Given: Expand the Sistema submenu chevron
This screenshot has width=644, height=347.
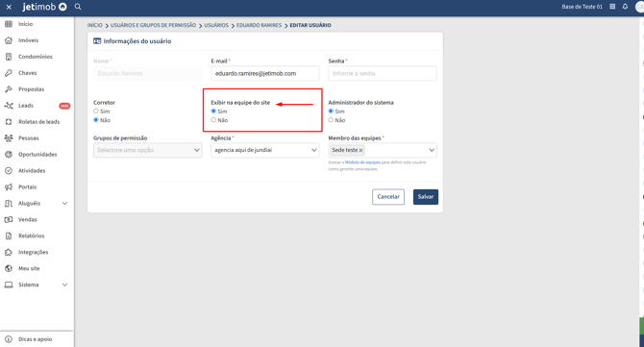Looking at the screenshot, I should [x=65, y=285].
